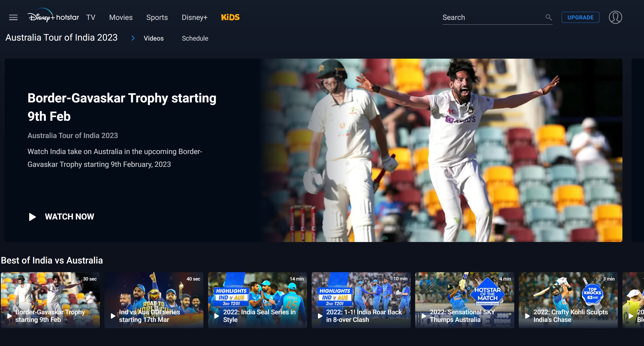Open the hamburger navigation menu
Screen dimensions: 644x346
click(x=13, y=17)
